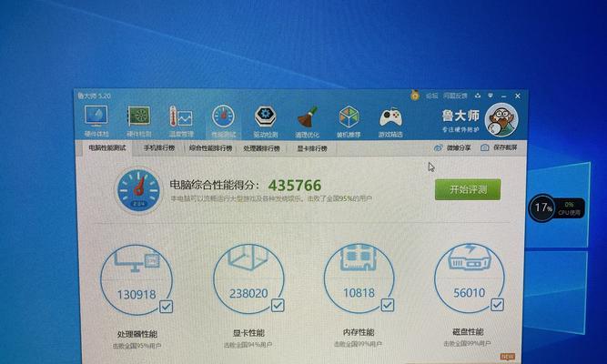Click the 保存截屏 save screenshot text

[x=505, y=147]
